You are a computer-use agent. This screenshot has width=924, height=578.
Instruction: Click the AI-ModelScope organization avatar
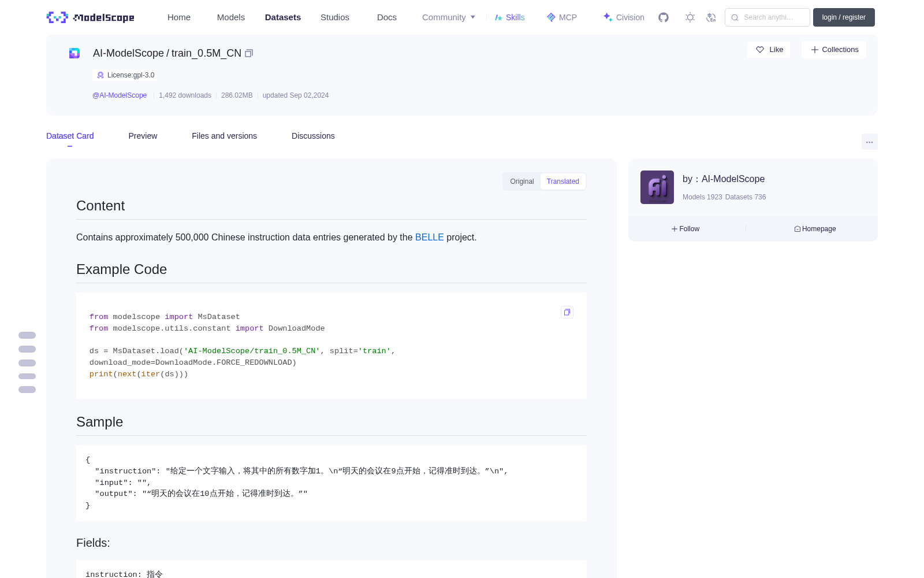coord(657,187)
